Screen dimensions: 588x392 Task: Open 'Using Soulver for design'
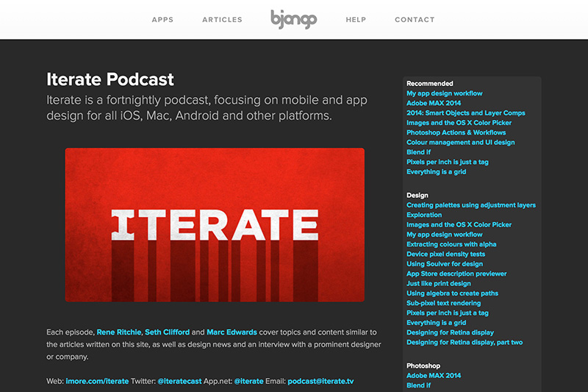click(445, 264)
